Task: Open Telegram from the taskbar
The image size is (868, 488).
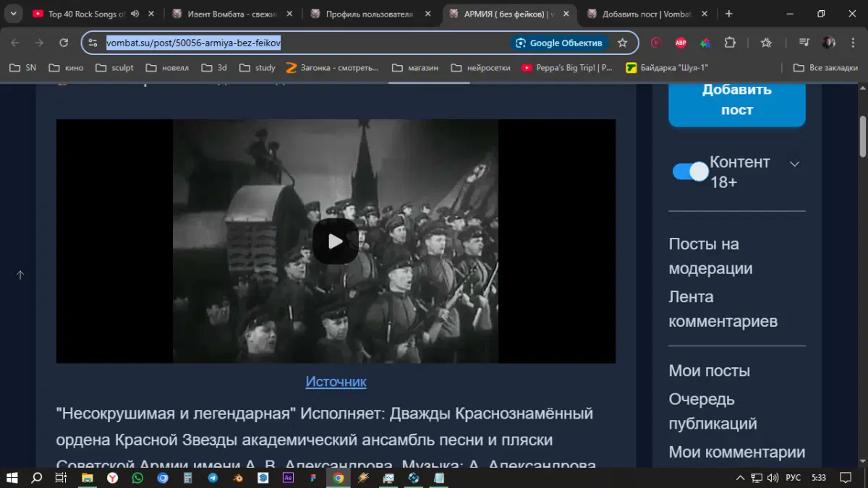Action: click(x=213, y=478)
